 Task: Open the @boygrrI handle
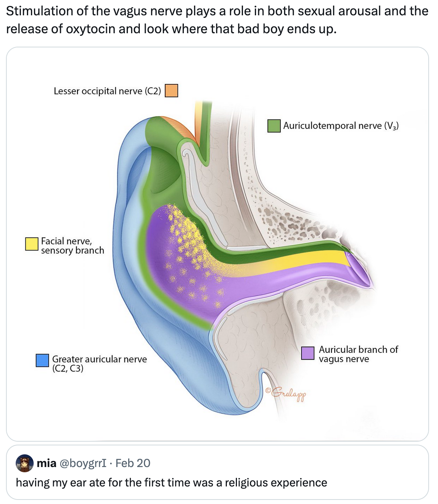click(x=83, y=463)
